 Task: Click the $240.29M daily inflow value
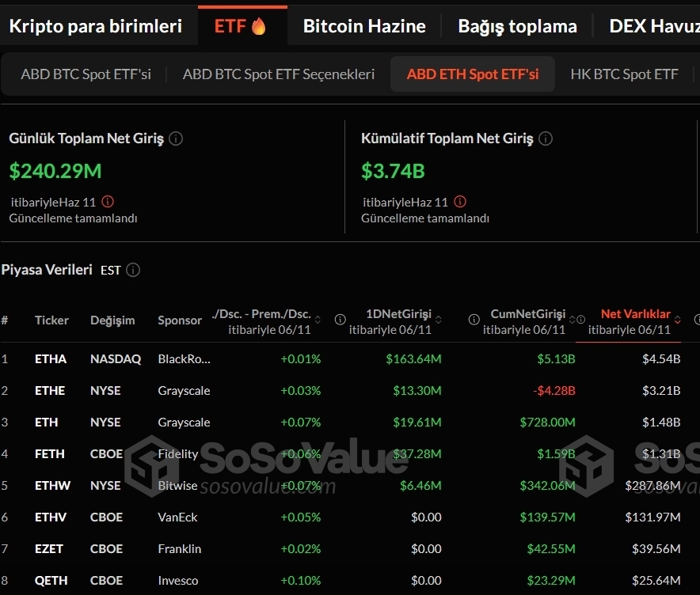click(55, 171)
